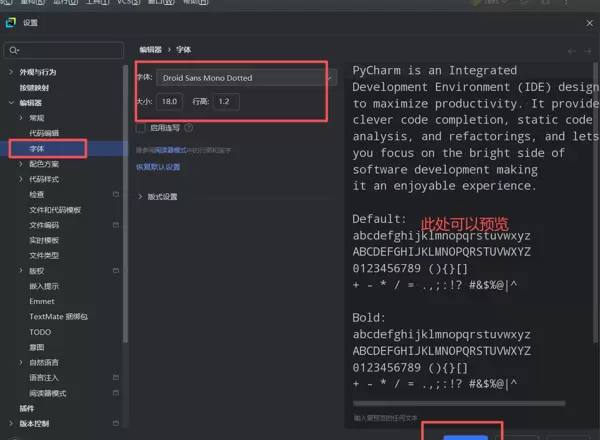Expand the 外观与行为 tree node

[x=11, y=73]
